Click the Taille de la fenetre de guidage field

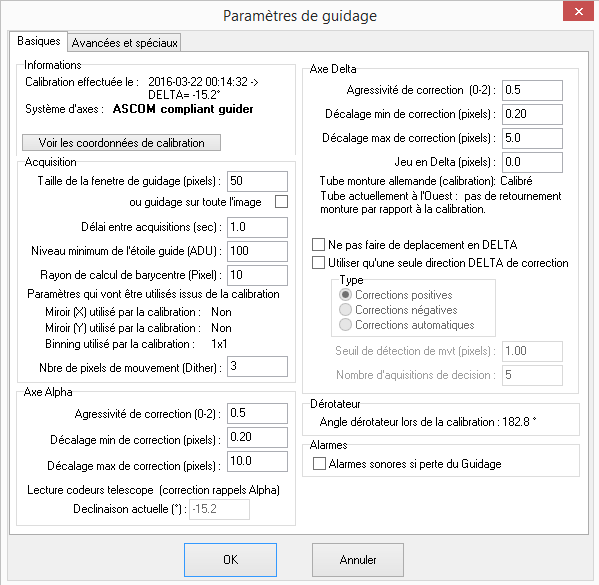coord(257,181)
